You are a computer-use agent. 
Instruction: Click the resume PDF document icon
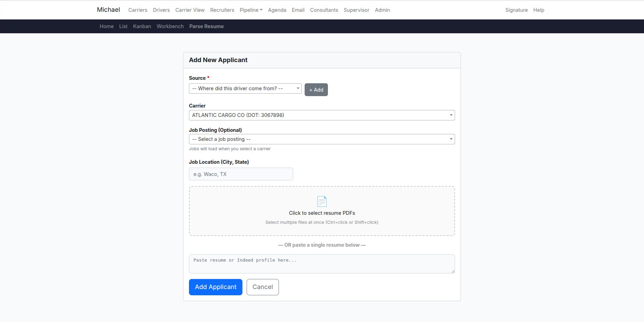(322, 201)
